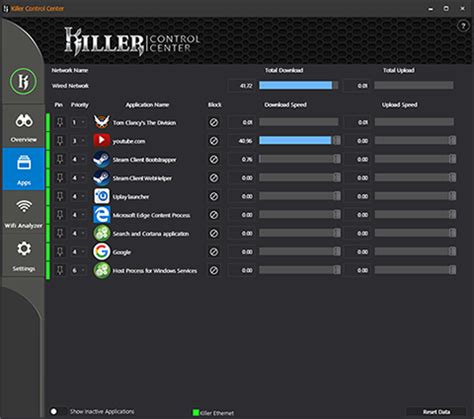
Task: Click youtube.com download speed value
Action: pos(242,141)
